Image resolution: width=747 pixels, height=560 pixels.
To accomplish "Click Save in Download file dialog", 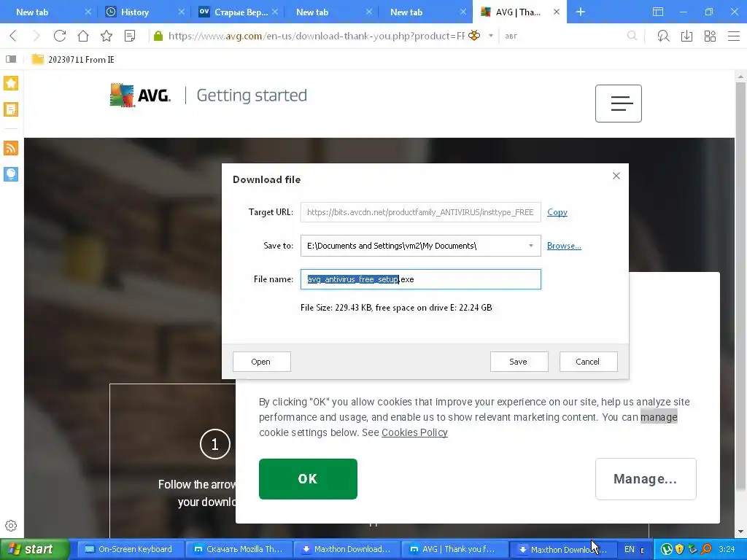I will coord(519,362).
